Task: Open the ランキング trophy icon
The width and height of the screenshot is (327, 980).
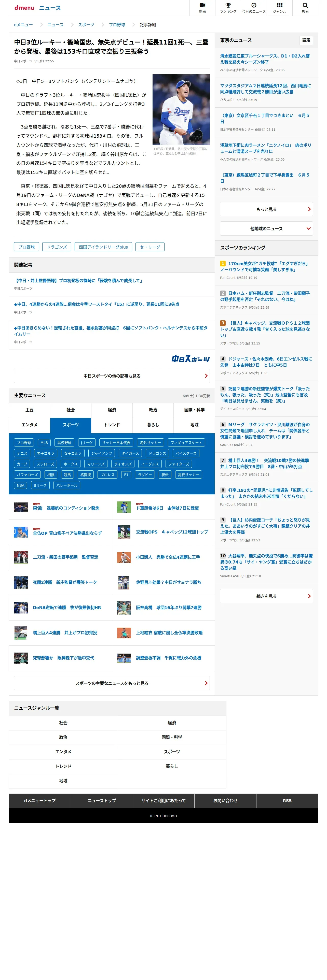Action: (228, 5)
